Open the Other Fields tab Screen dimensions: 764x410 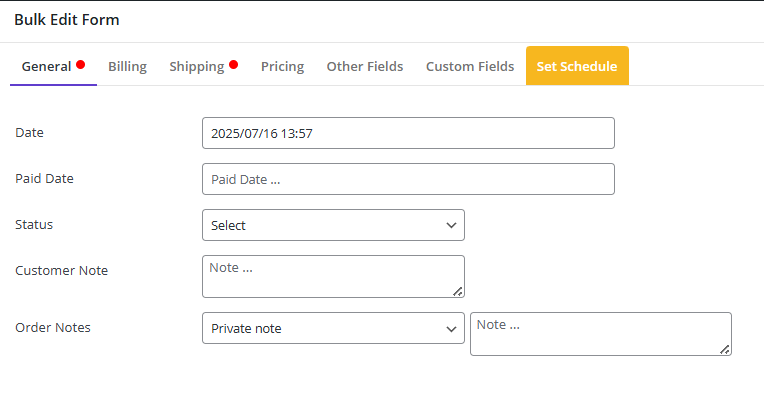point(365,66)
